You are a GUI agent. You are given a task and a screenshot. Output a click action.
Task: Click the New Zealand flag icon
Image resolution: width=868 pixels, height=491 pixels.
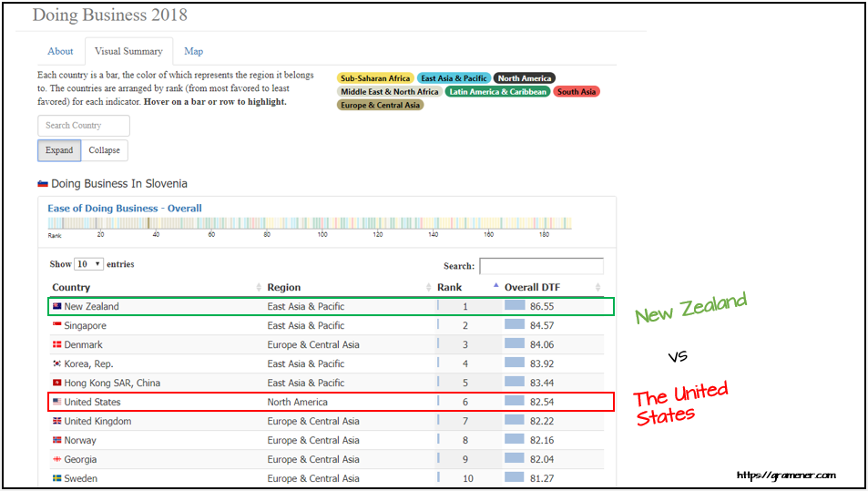[57, 306]
